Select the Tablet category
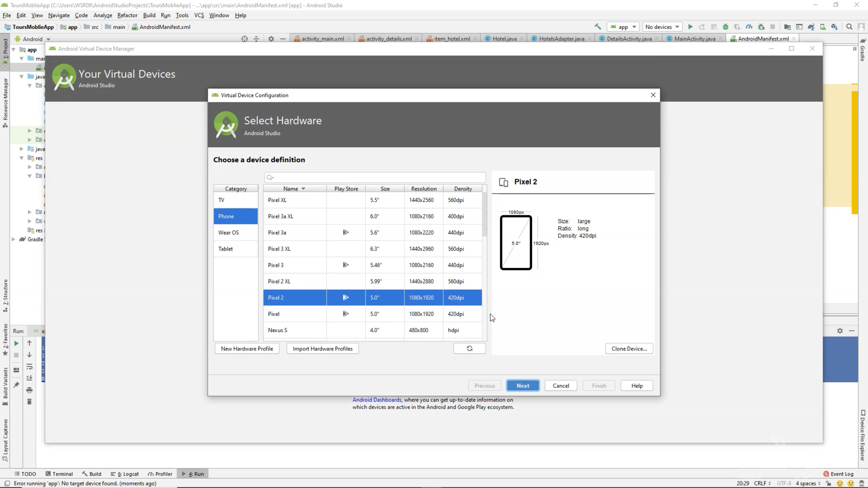 [236, 249]
